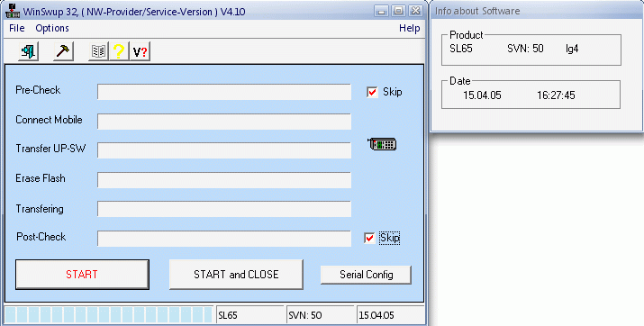644x326 pixels.
Task: Click SL65 in Info about Software window
Action: coord(461,49)
